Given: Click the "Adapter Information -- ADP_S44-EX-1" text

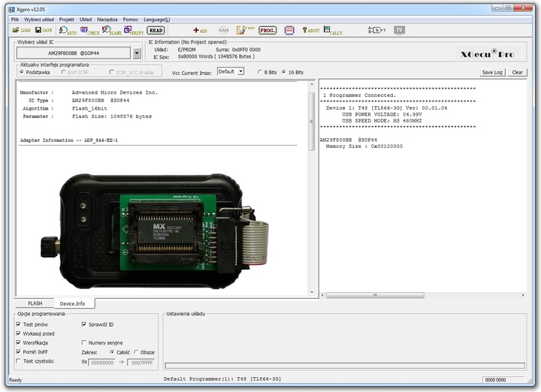Looking at the screenshot, I should [x=69, y=140].
